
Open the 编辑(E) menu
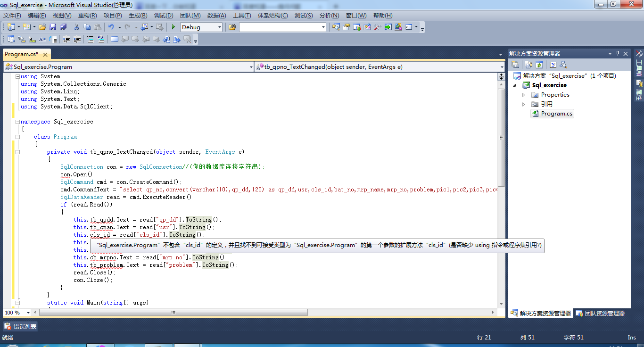pos(37,16)
